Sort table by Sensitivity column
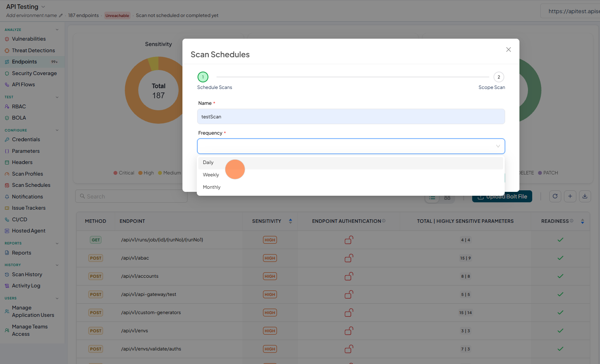Screen dimensions: 600x364 tap(291, 221)
